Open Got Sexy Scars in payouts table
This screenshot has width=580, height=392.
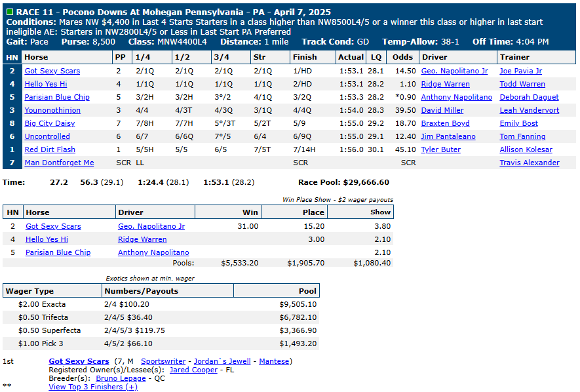53,226
